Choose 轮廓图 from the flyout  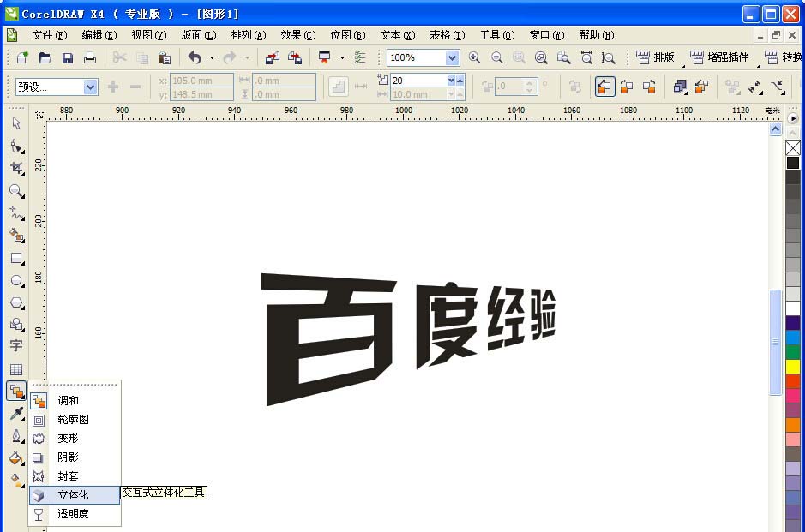tap(75, 419)
